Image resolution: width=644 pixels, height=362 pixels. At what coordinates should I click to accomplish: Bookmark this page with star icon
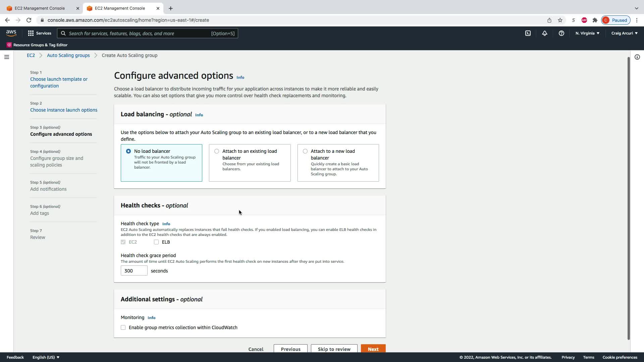coord(560,20)
